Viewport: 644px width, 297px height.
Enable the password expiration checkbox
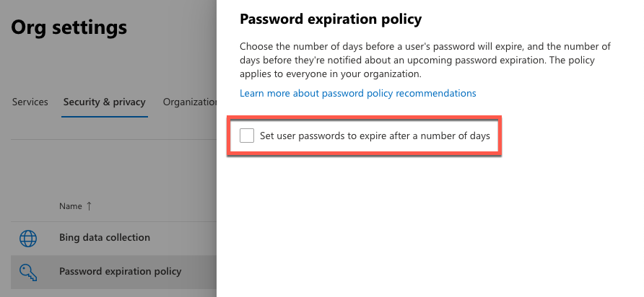point(247,136)
